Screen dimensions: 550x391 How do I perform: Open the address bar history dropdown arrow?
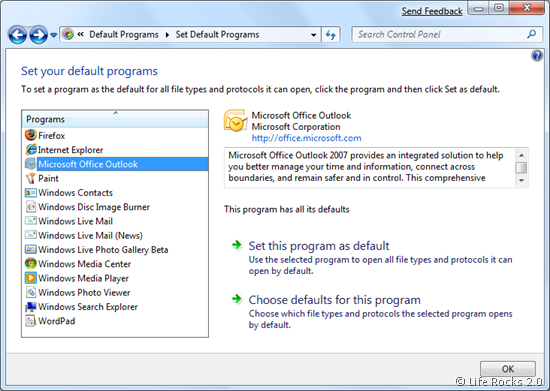click(314, 35)
